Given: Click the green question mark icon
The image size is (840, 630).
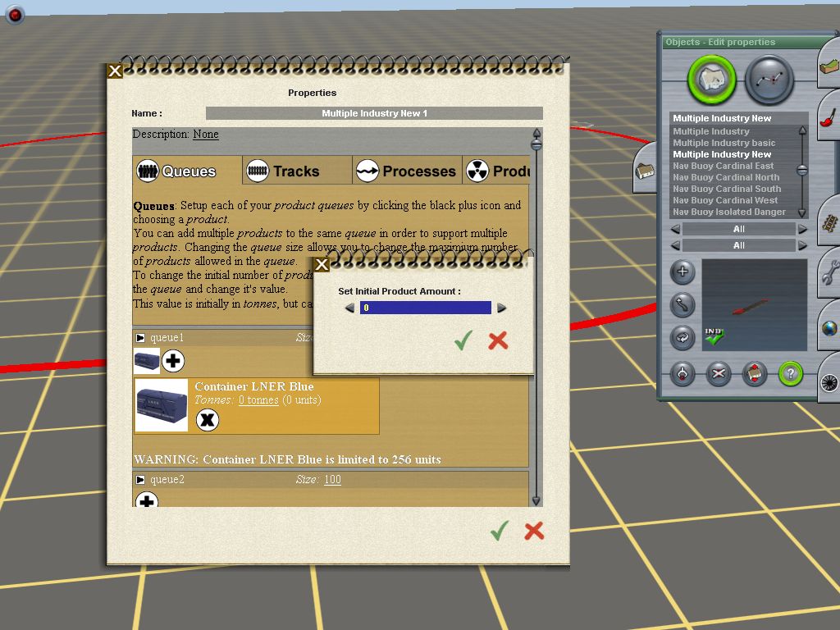Looking at the screenshot, I should click(790, 374).
